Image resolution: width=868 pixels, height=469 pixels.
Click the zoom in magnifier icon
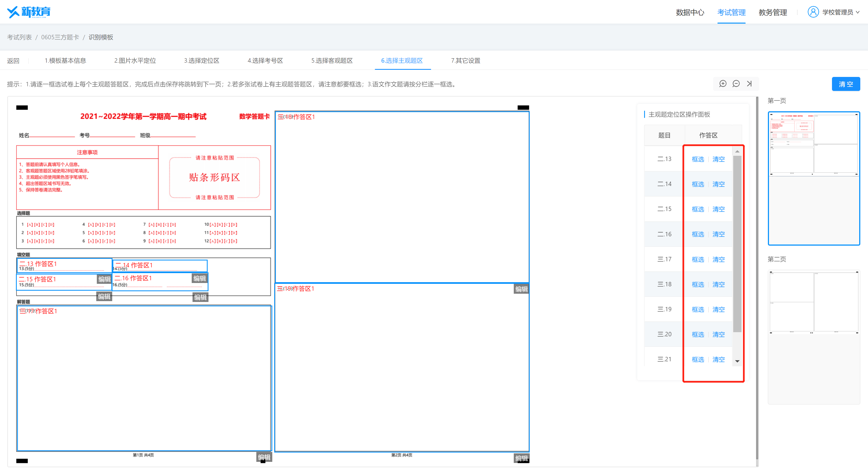pos(723,84)
